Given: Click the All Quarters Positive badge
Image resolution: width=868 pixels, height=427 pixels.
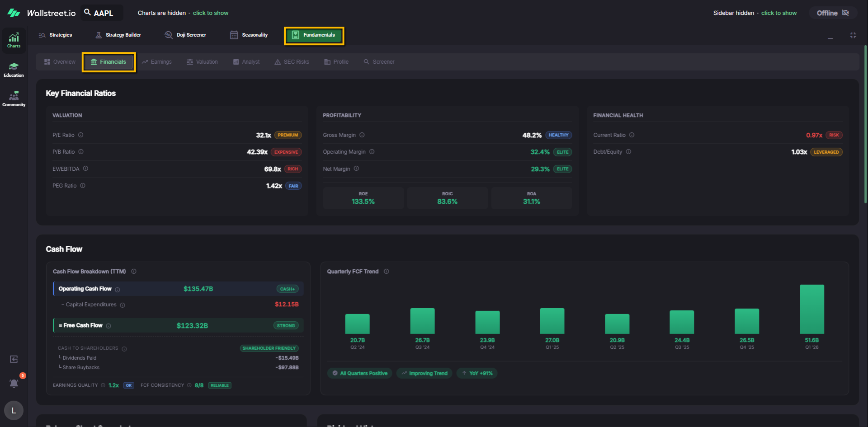Looking at the screenshot, I should [x=360, y=373].
